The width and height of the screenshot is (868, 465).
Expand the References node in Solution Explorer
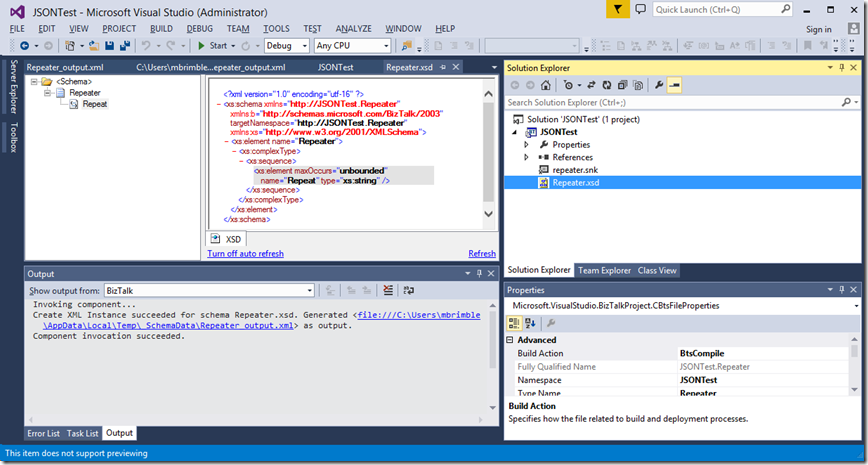pos(526,157)
